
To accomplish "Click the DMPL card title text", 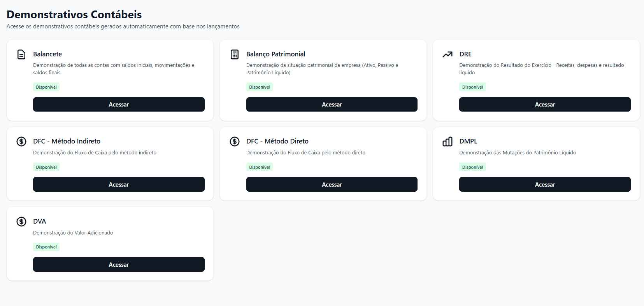I will 468,141.
